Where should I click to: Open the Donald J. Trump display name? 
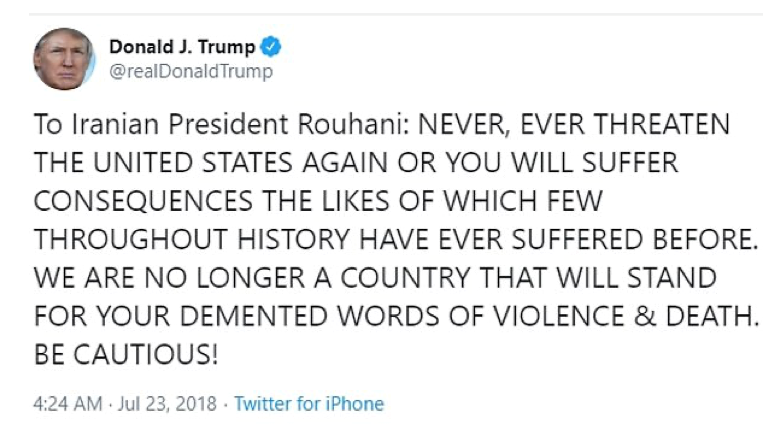(181, 47)
